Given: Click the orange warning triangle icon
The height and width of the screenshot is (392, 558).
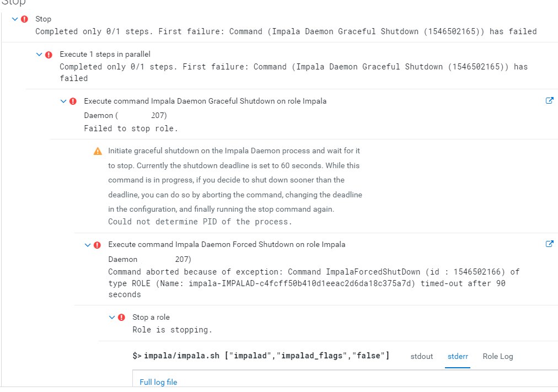Looking at the screenshot, I should (98, 151).
